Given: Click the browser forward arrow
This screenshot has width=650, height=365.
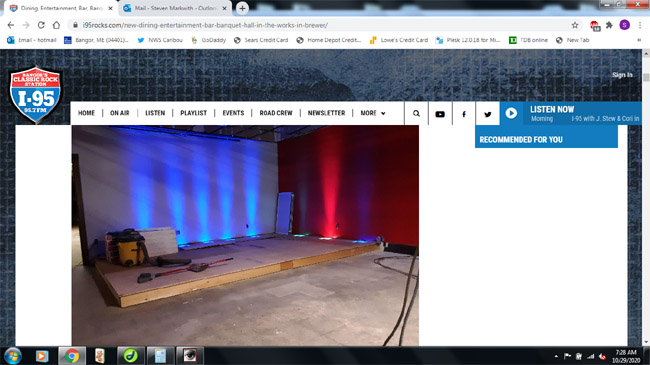Looking at the screenshot, I should (x=26, y=25).
